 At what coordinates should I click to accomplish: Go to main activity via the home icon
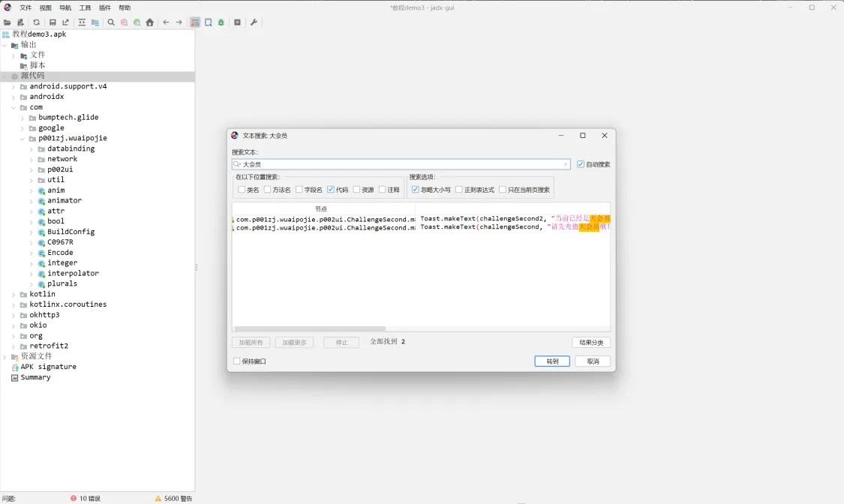(149, 22)
